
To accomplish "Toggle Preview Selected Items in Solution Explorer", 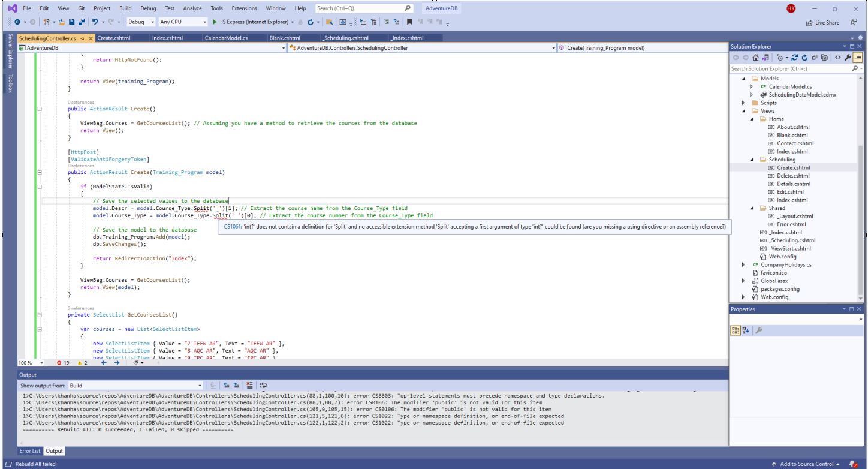I will coord(858,58).
